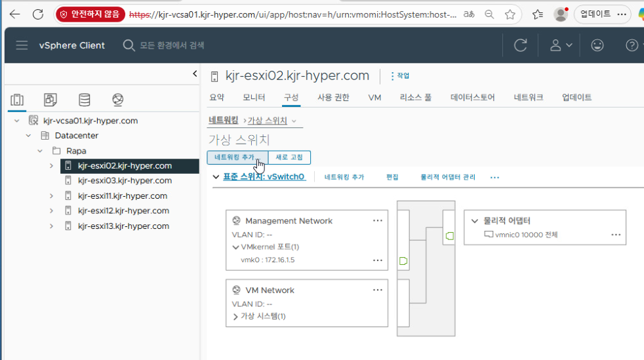The height and width of the screenshot is (360, 644).
Task: Collapse the 표준 스위치: vSwitch0 section
Action: click(216, 177)
